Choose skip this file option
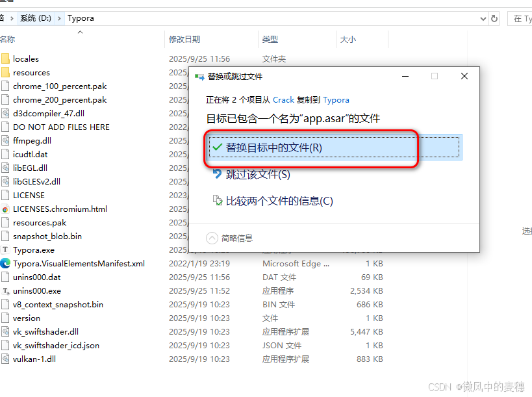 (258, 174)
